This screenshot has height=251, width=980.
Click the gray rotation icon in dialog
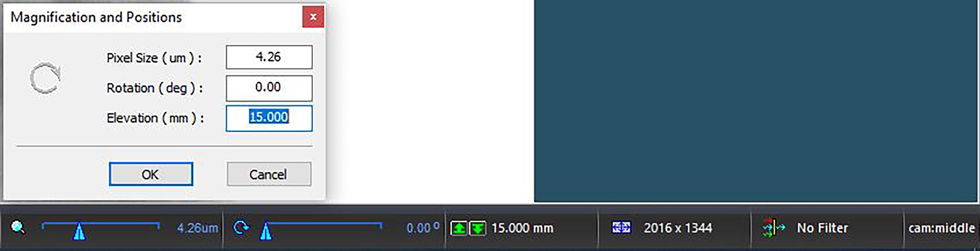[45, 78]
